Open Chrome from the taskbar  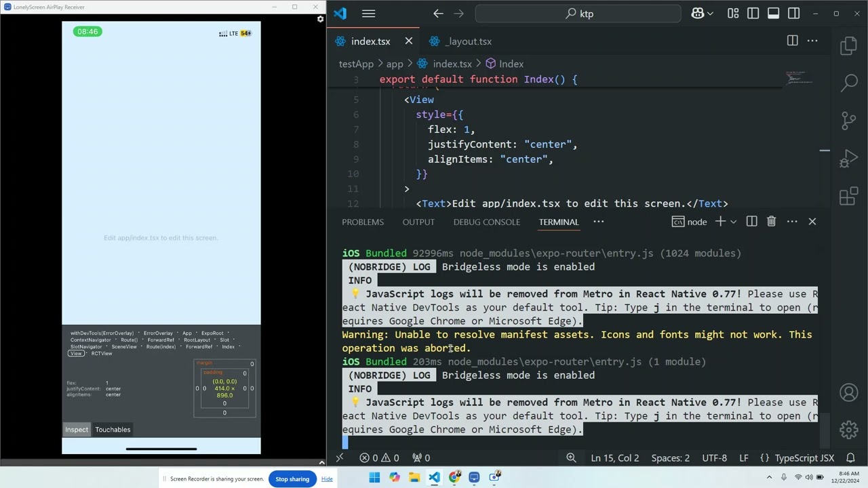(454, 477)
